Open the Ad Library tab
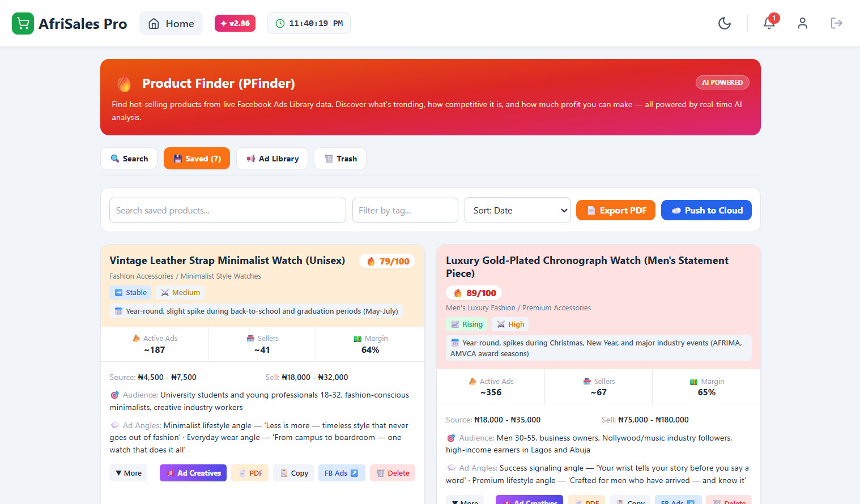This screenshot has width=860, height=504. [x=272, y=159]
